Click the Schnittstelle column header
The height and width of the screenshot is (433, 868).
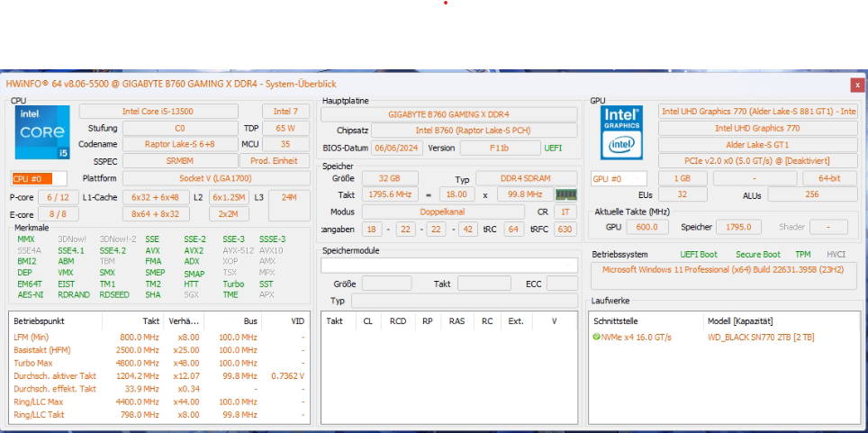point(646,321)
